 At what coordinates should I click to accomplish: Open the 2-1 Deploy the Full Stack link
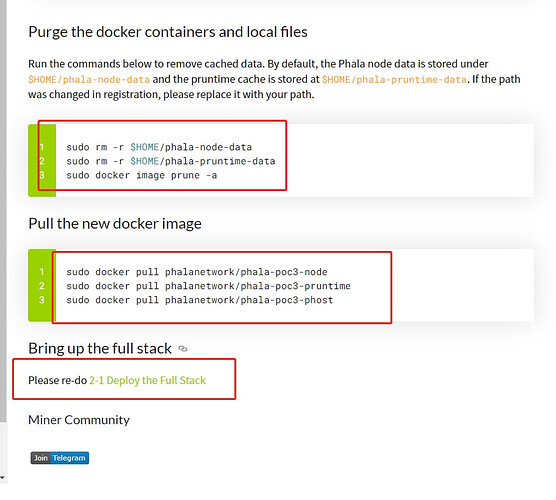147,380
